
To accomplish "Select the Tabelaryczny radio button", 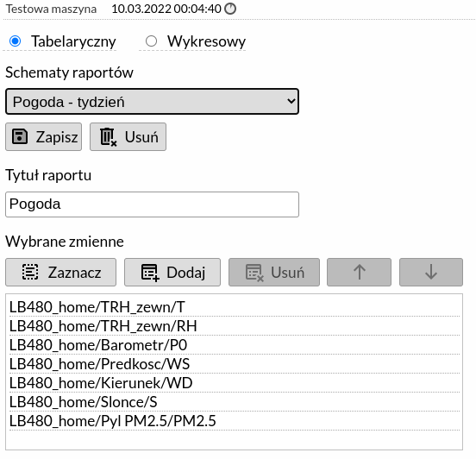I will point(16,41).
